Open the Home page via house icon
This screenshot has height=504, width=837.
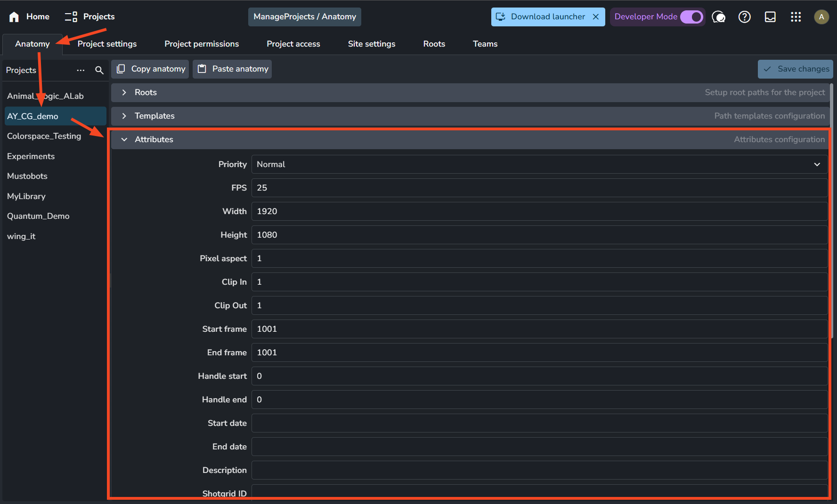(x=14, y=17)
